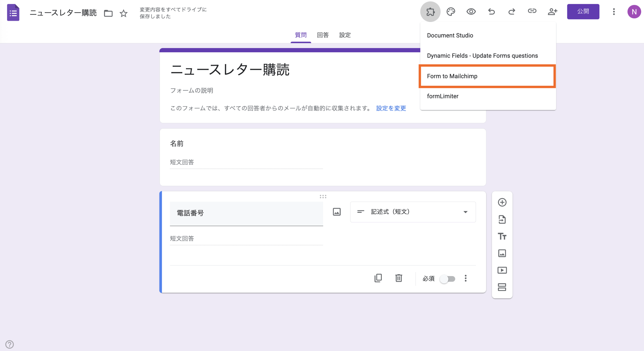Open the 記述式(短文) question type dropdown
The image size is (644, 351).
(x=413, y=212)
